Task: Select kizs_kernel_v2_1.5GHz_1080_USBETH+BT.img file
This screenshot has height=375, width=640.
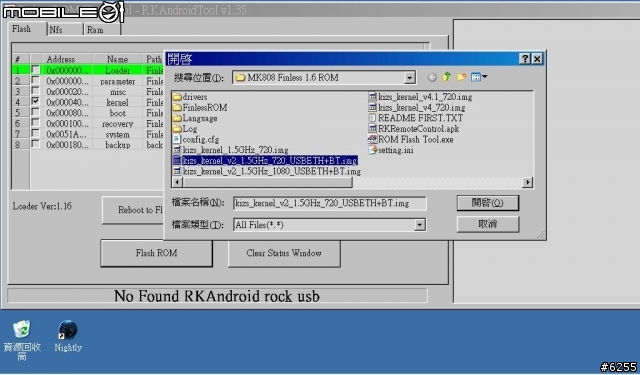Action: point(267,171)
